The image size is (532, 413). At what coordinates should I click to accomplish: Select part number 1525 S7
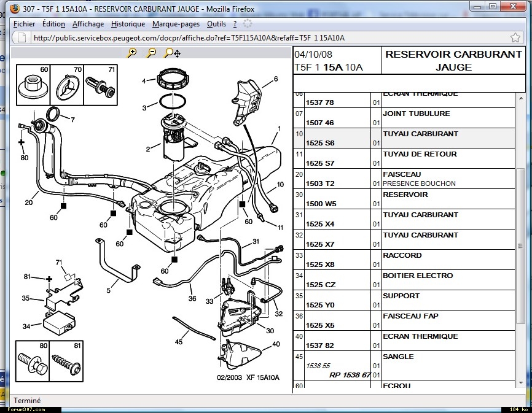pos(320,163)
